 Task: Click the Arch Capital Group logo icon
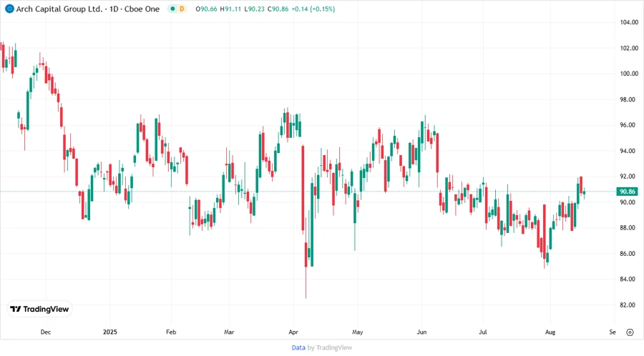(x=9, y=9)
